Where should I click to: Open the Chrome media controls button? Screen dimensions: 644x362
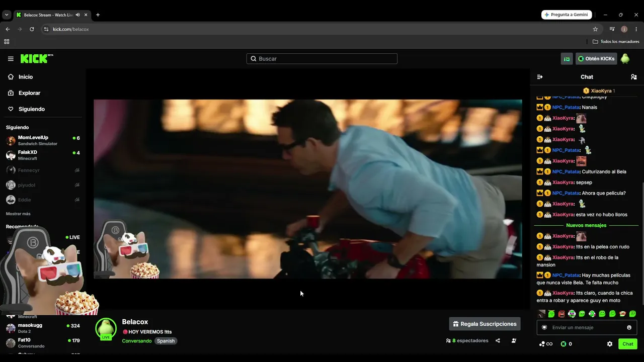coord(612,29)
